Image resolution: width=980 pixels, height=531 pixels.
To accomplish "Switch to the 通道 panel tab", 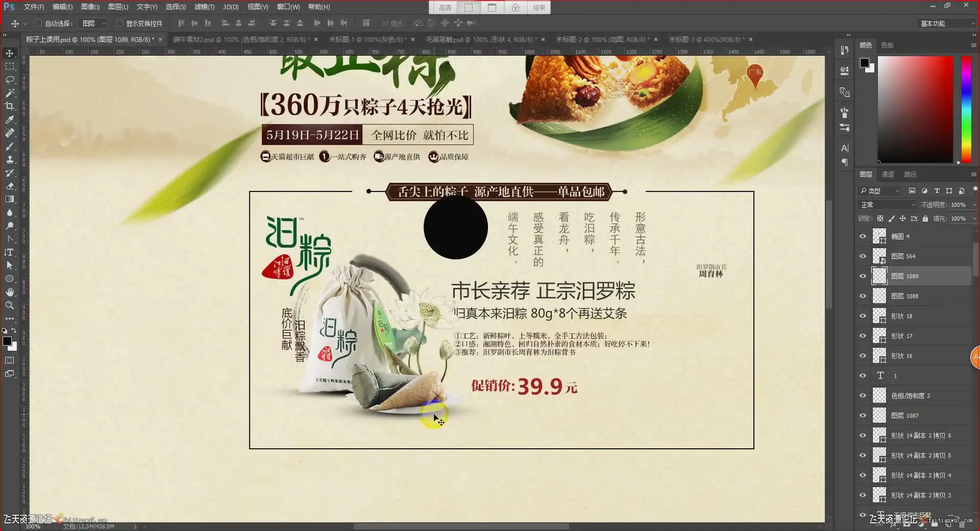I will point(888,175).
